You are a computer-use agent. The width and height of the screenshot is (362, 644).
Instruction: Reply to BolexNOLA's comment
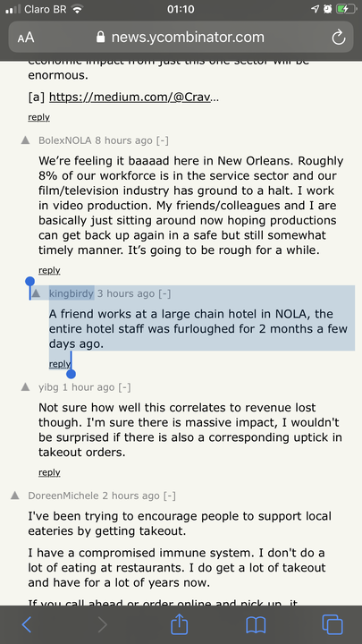[x=49, y=270]
